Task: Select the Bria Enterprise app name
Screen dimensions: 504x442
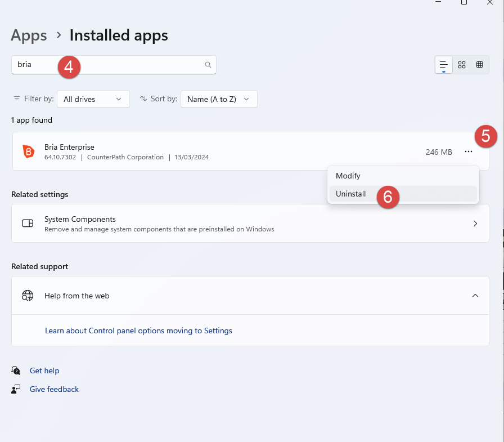Action: [69, 147]
